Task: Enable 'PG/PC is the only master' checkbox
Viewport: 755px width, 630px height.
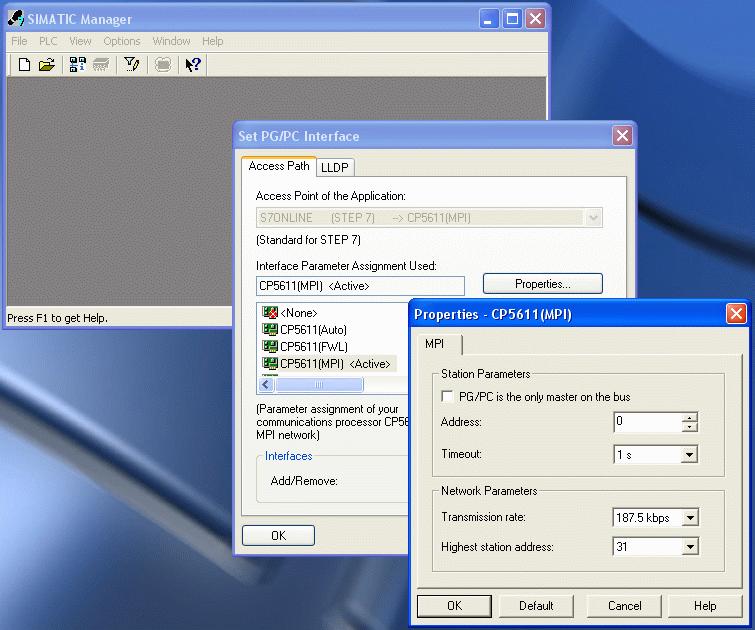Action: click(x=447, y=396)
